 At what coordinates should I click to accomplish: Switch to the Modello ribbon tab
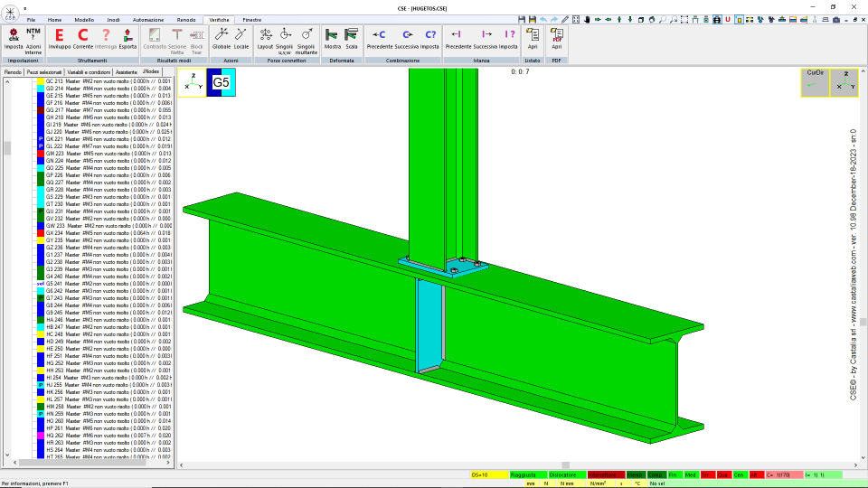pos(84,20)
